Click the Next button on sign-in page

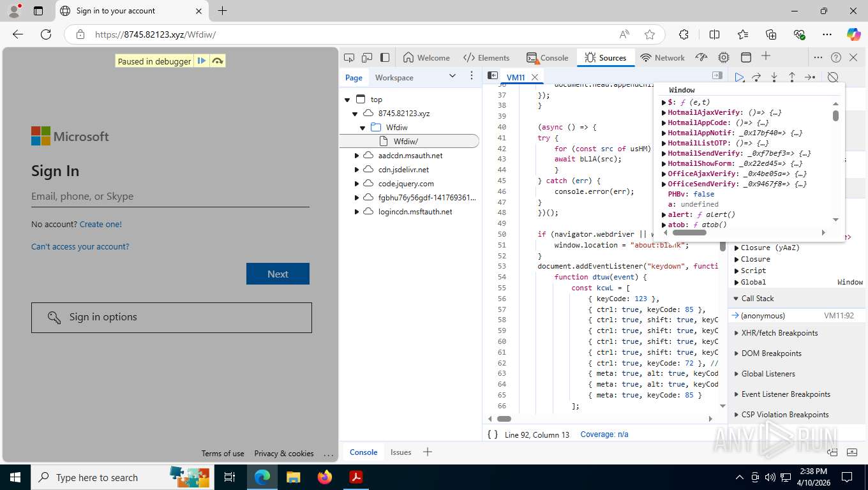[x=278, y=274]
